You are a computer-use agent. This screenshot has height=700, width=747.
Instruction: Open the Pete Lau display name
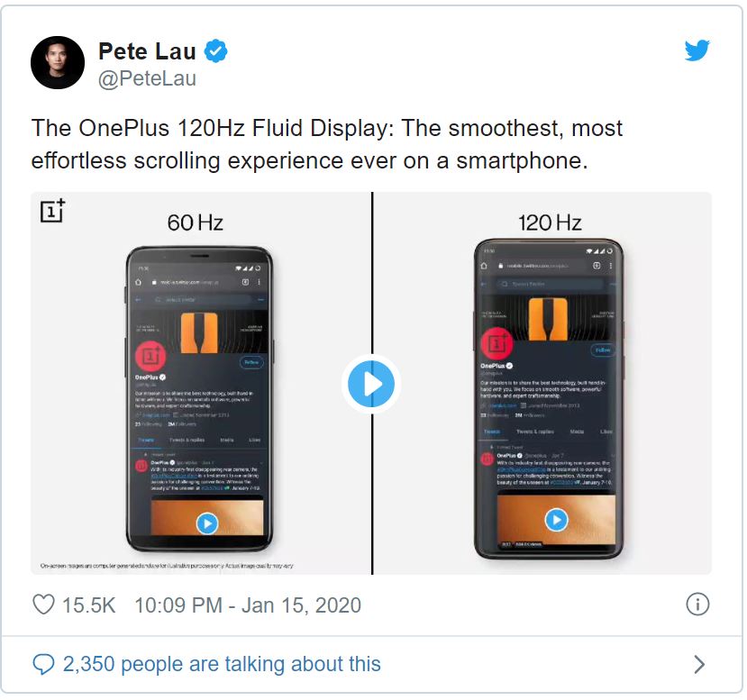pos(147,51)
